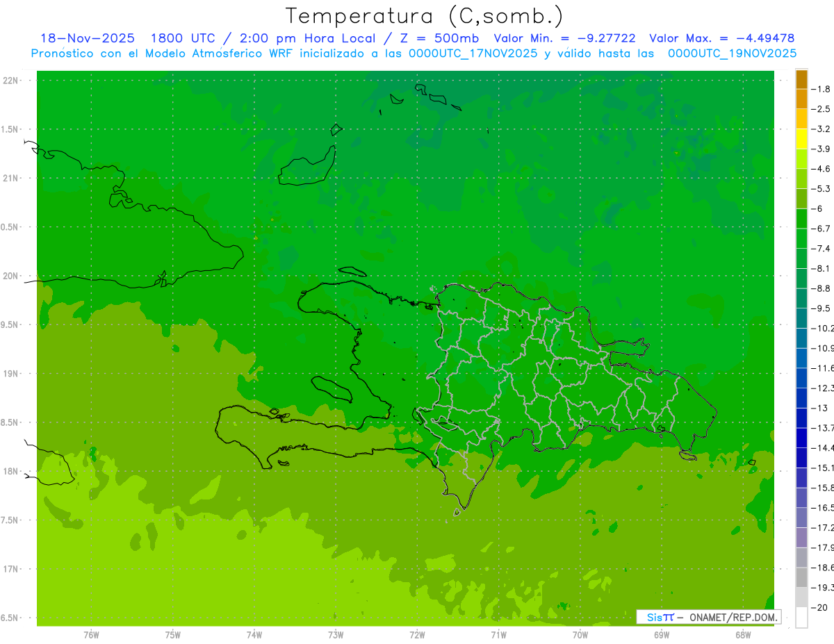Click the '7.5N' latitude label
The image size is (834, 644).
(10, 520)
